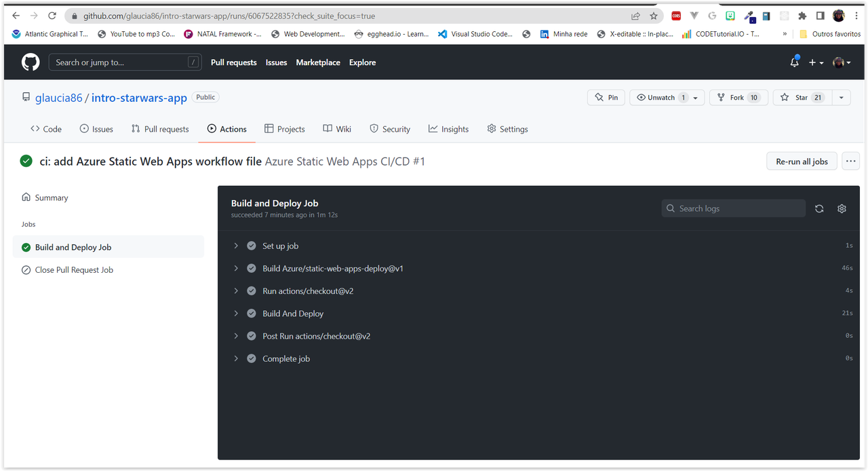Open the Insights tab
The height and width of the screenshot is (471, 868).
point(448,129)
